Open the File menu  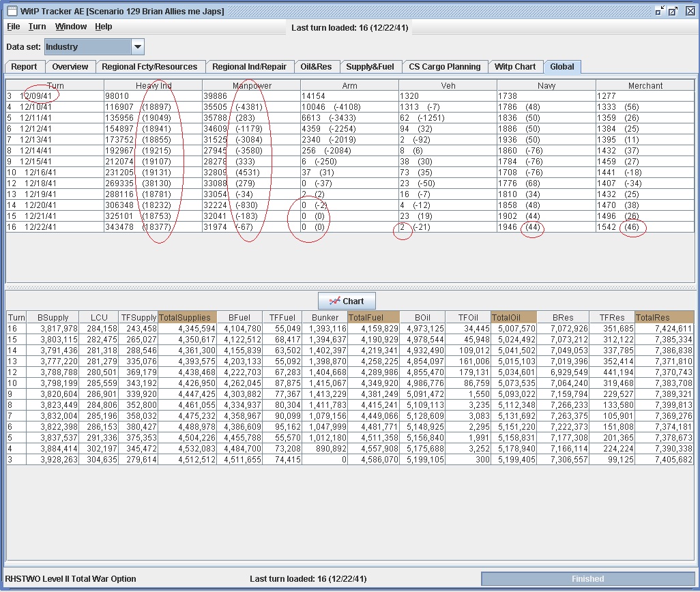tap(13, 27)
